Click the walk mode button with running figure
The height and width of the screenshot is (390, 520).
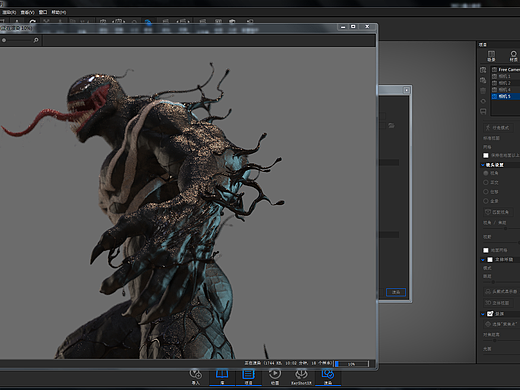point(498,128)
